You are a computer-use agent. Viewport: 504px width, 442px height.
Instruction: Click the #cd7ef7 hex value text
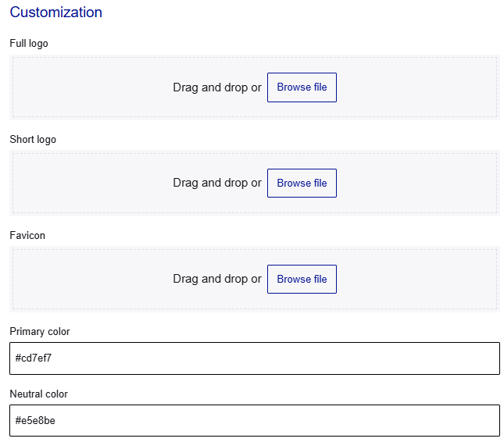click(x=34, y=358)
